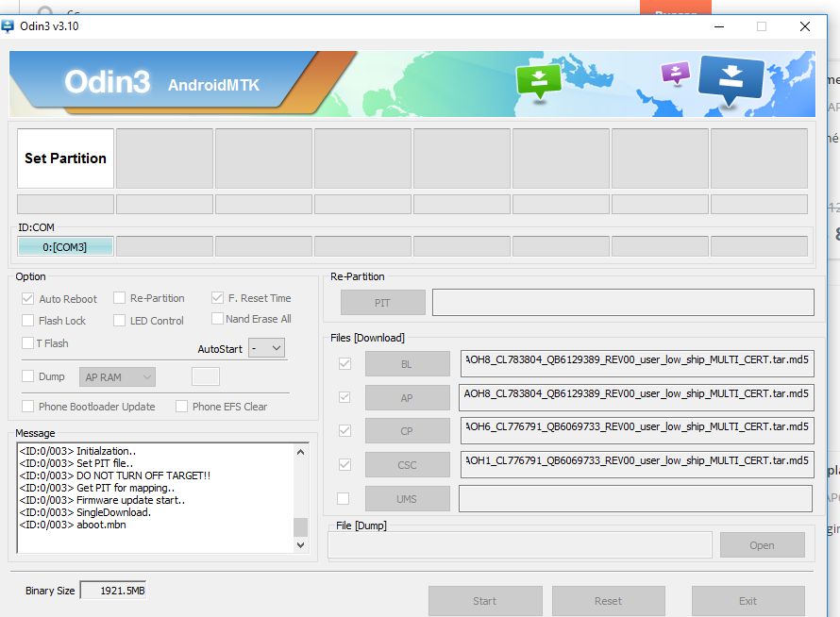Click the green download icon in banner
Viewport: 840px width, 617px height.
(539, 82)
